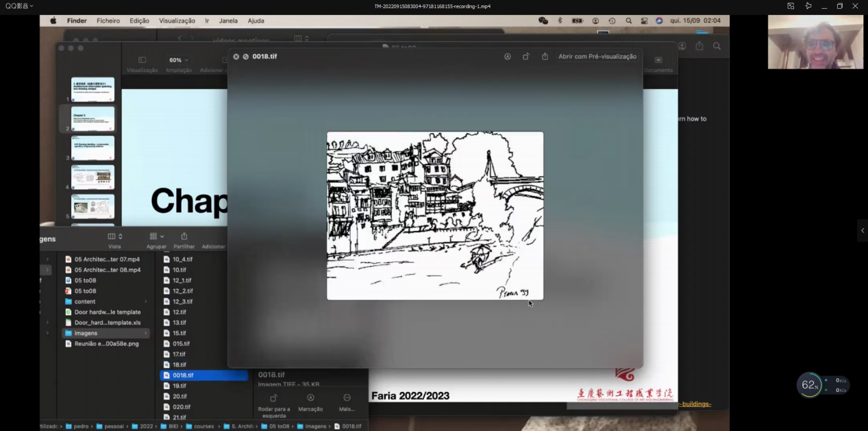Click the full-screen icon beside 0018.tif title
868x431 pixels.
[x=245, y=57]
